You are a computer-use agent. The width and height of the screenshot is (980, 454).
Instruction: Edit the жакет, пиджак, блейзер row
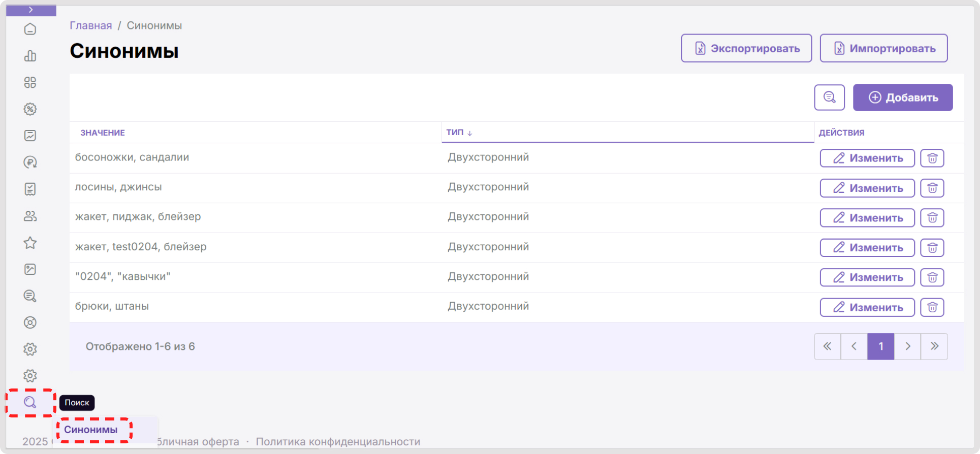[x=867, y=218]
